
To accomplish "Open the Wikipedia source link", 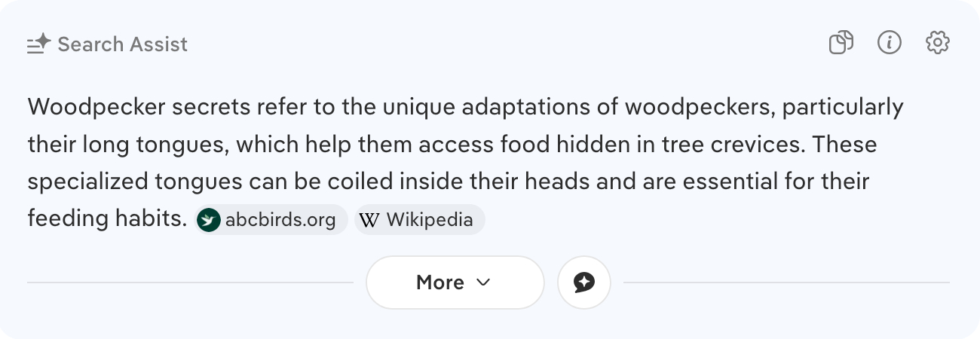I will (430, 220).
